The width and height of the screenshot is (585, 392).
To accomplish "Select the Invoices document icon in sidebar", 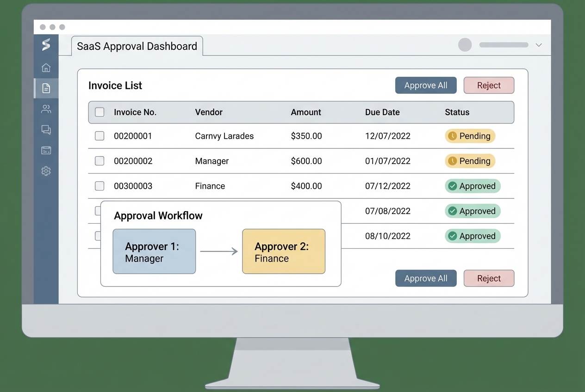I will tap(46, 88).
